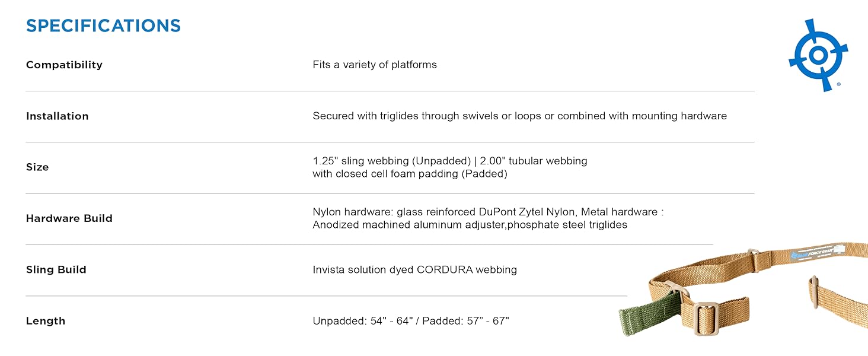Screen dimensions: 868x356
Task: Click the unpadded and padded length values
Action: click(411, 321)
